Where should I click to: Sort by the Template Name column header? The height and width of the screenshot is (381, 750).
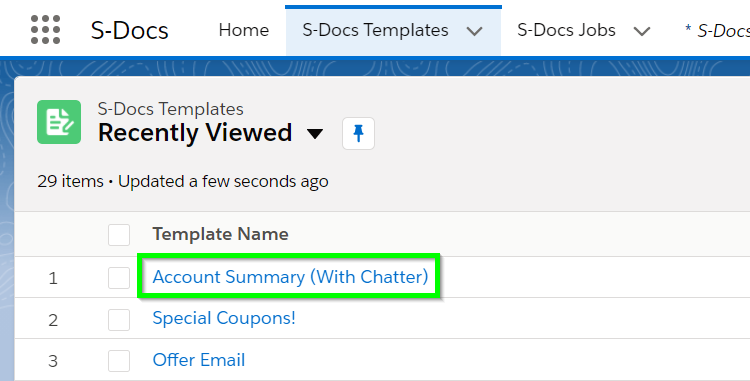click(221, 234)
